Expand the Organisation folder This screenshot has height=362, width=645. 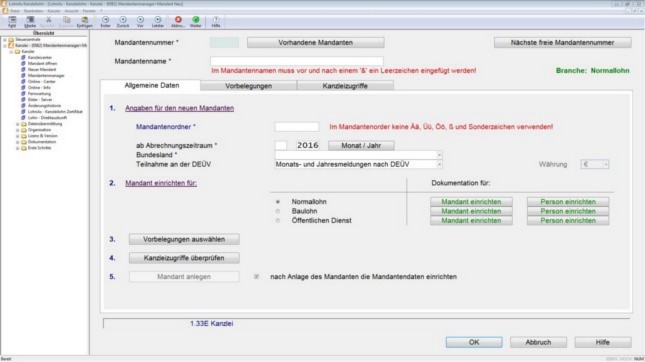point(17,130)
